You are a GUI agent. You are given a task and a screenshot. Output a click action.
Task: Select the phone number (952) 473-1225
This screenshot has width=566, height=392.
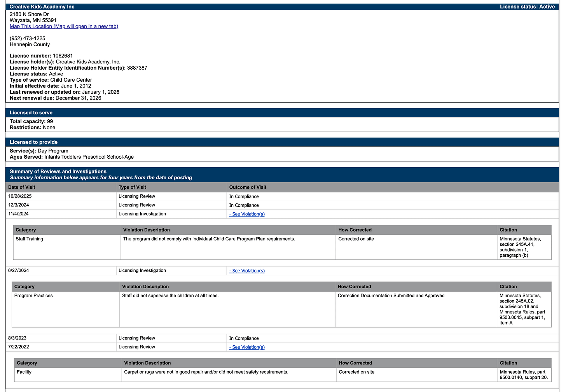[x=28, y=38]
